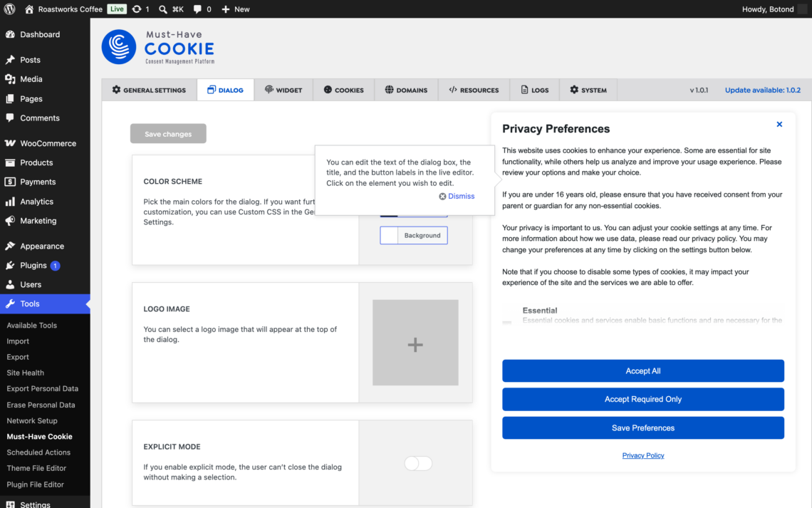Open comments bubble in admin bar
Screen dimensions: 812x508
point(197,9)
